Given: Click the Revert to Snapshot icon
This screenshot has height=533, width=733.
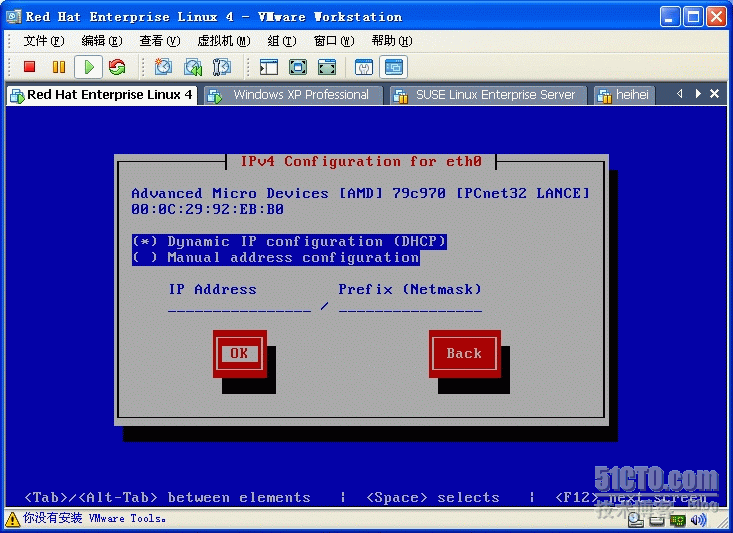Looking at the screenshot, I should [x=193, y=67].
